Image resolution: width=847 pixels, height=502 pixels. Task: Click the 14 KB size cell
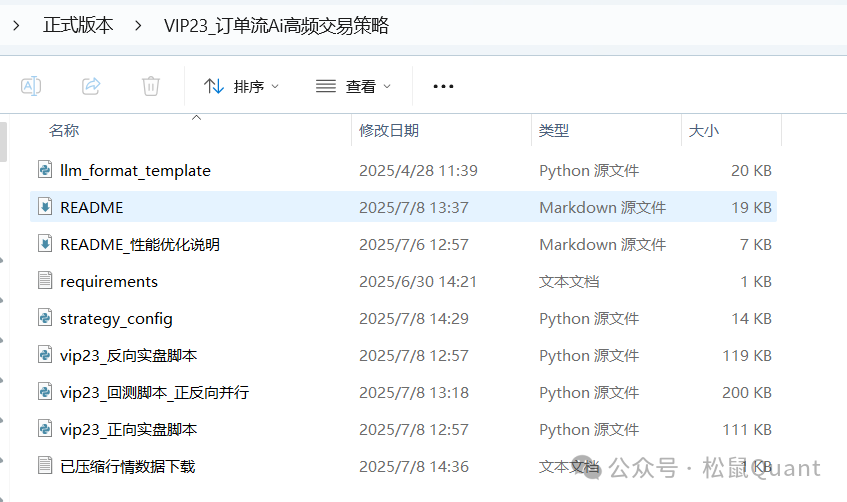[x=751, y=319]
